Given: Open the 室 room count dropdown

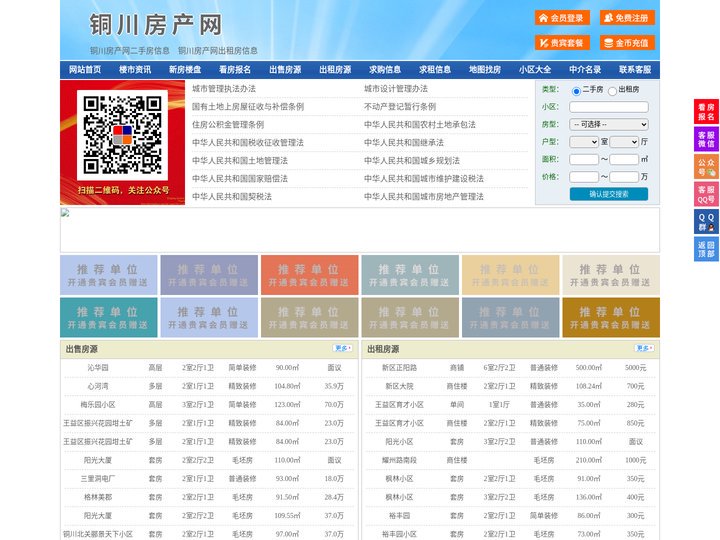Looking at the screenshot, I should click(584, 142).
